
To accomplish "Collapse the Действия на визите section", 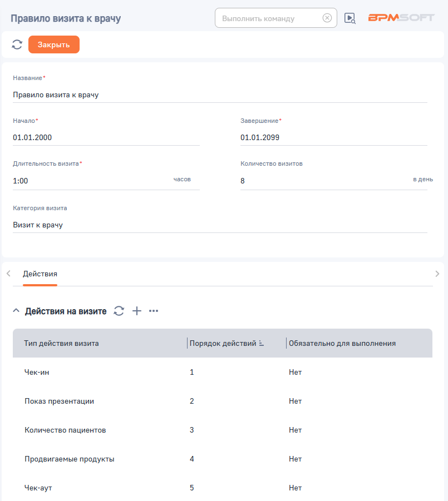I will click(x=16, y=311).
